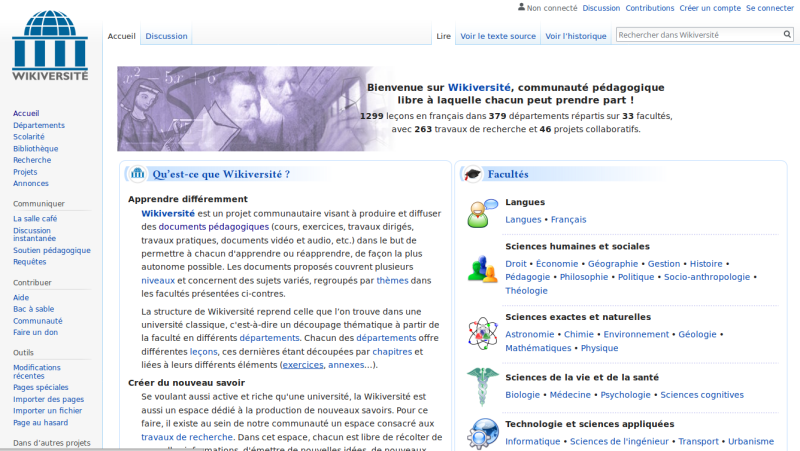The image size is (800, 451).
Task: Click the Technologie et sciences appliquées icon
Action: [483, 433]
